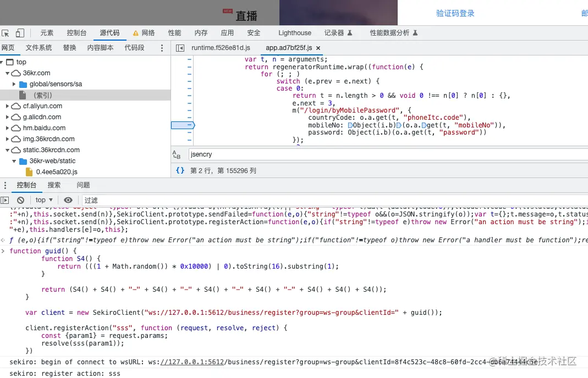Click the jsencry search input field
The height and width of the screenshot is (378, 588).
pyautogui.click(x=388, y=154)
